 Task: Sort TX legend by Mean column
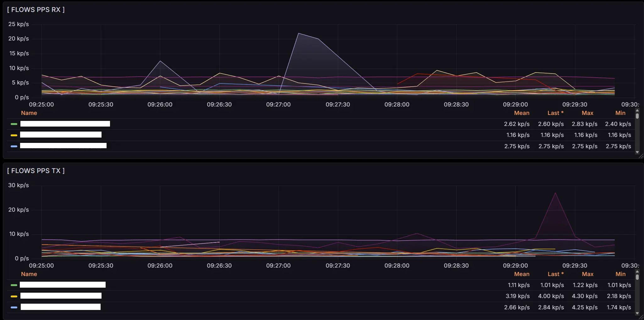pyautogui.click(x=521, y=274)
